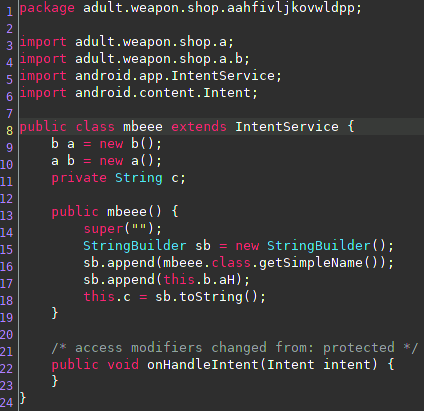Click the package name aahfivljkovwldpp

(290, 8)
